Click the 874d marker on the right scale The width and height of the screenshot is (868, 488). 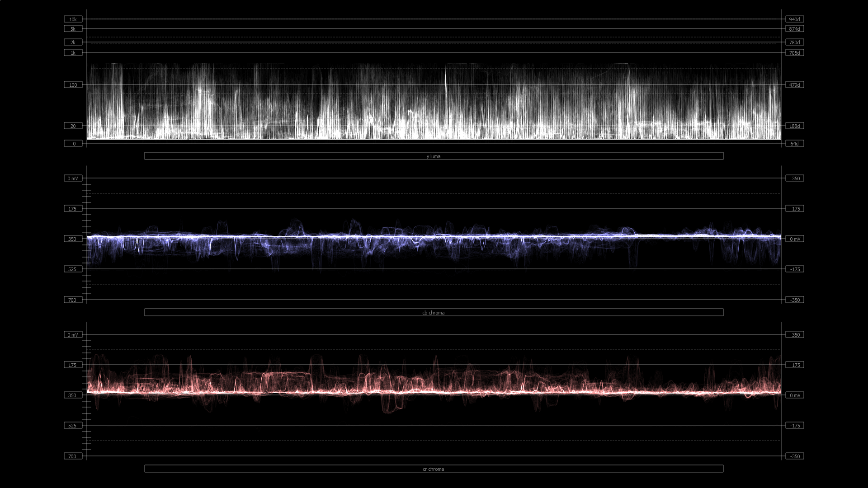coord(795,28)
